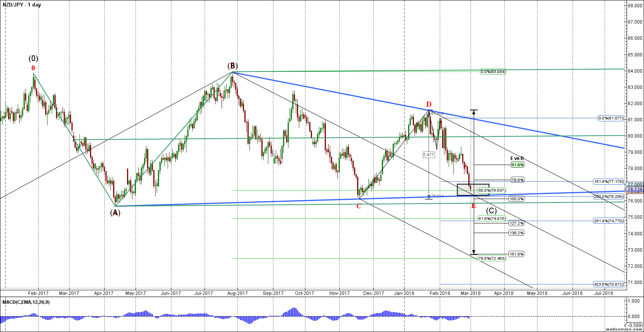
Task: Select the Aug-2017 date on the time axis
Action: (x=237, y=293)
